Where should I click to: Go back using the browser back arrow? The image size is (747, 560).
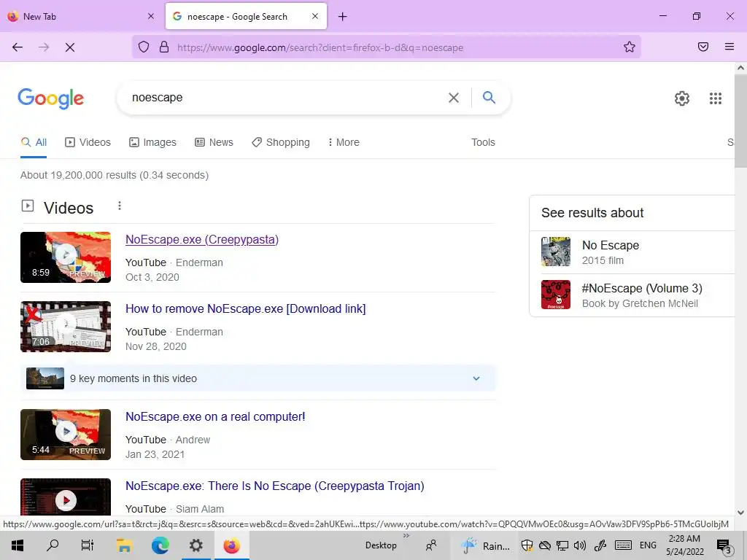(x=18, y=47)
